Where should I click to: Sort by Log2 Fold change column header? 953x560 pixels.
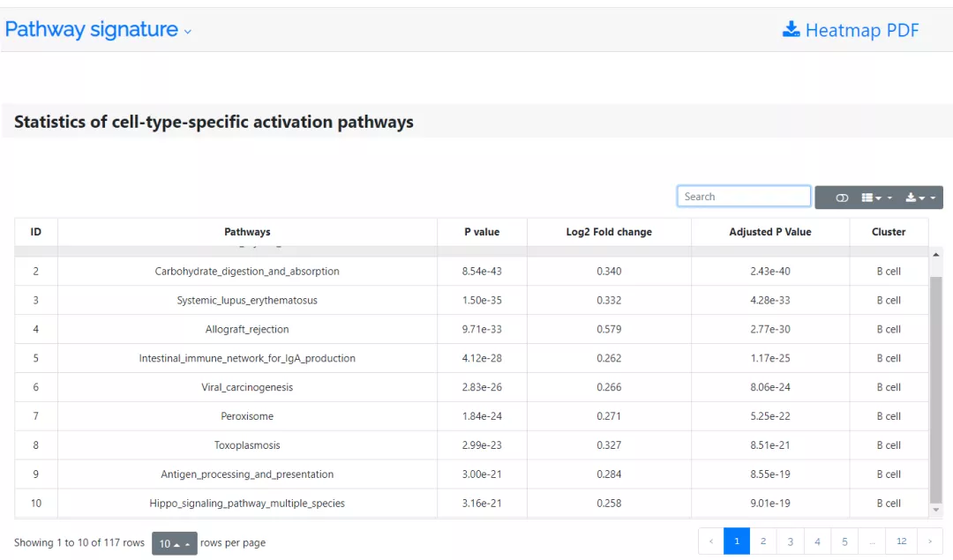[609, 232]
